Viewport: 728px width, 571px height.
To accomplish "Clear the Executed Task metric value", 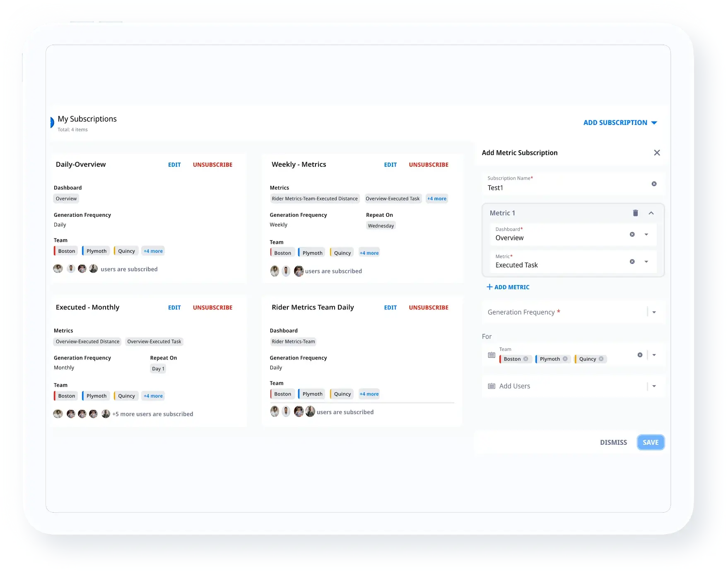I will click(x=632, y=262).
